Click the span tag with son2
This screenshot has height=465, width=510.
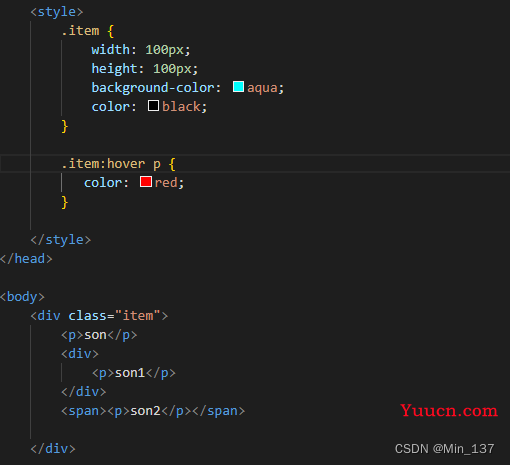pos(153,411)
